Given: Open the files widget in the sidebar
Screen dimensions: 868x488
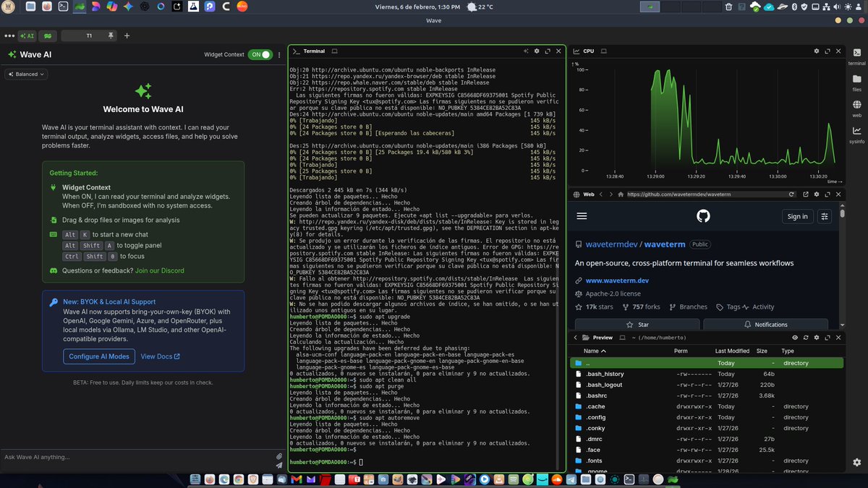Looking at the screenshot, I should [856, 82].
